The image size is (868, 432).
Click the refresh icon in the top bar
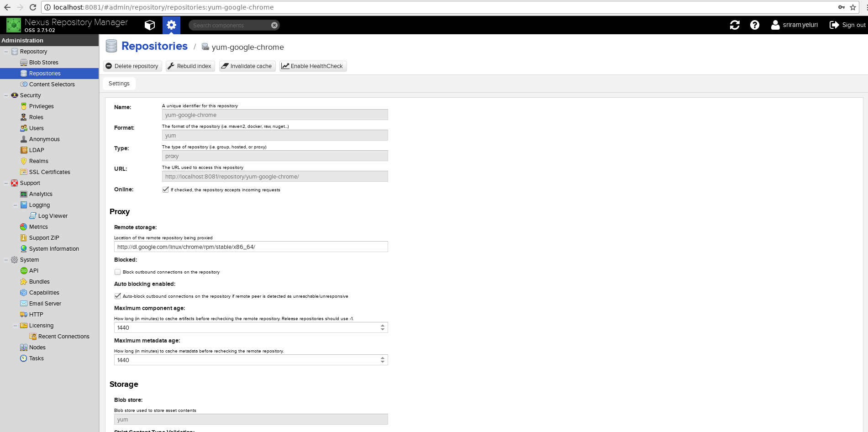tap(734, 25)
